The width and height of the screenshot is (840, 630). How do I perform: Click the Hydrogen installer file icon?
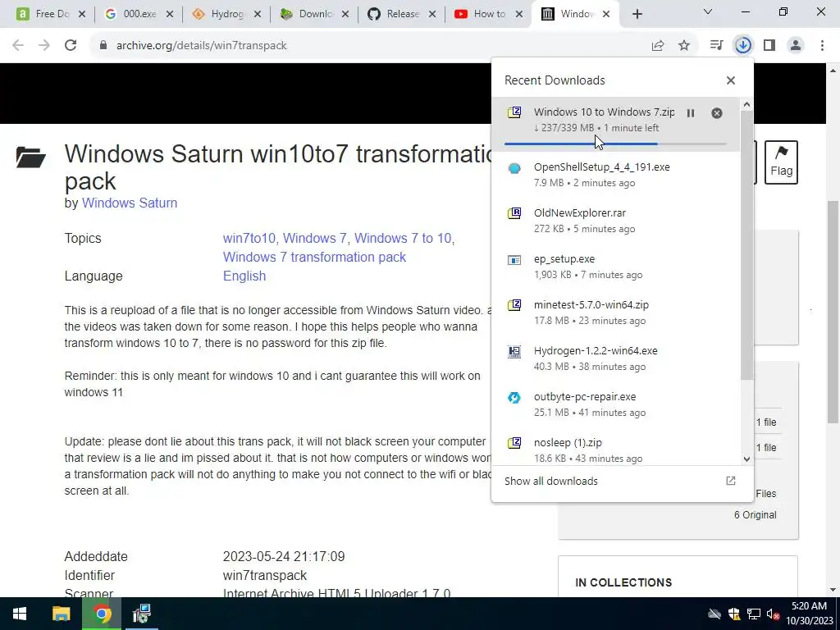(514, 352)
